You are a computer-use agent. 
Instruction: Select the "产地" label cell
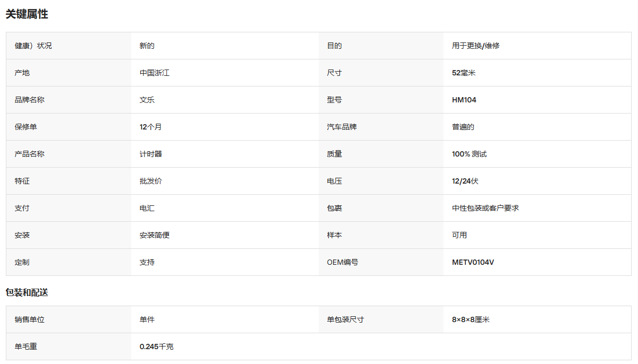tap(69, 73)
